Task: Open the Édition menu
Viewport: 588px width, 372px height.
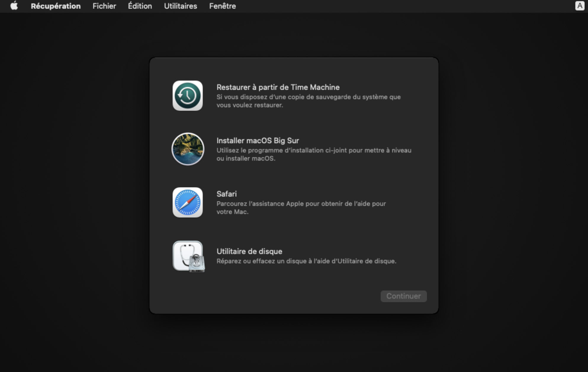Action: (140, 6)
